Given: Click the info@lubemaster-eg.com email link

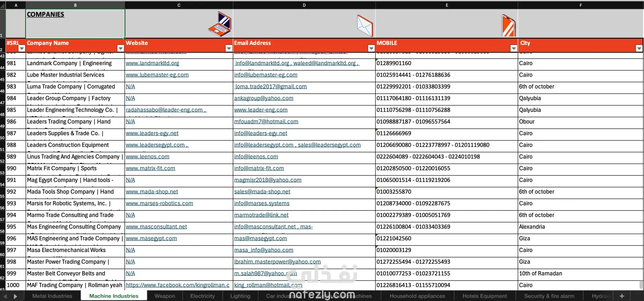Looking at the screenshot, I should (266, 75).
